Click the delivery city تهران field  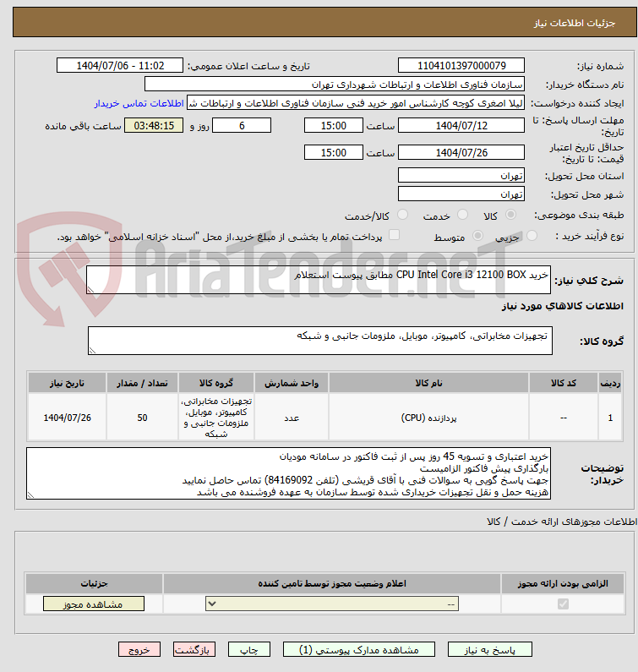point(461,194)
